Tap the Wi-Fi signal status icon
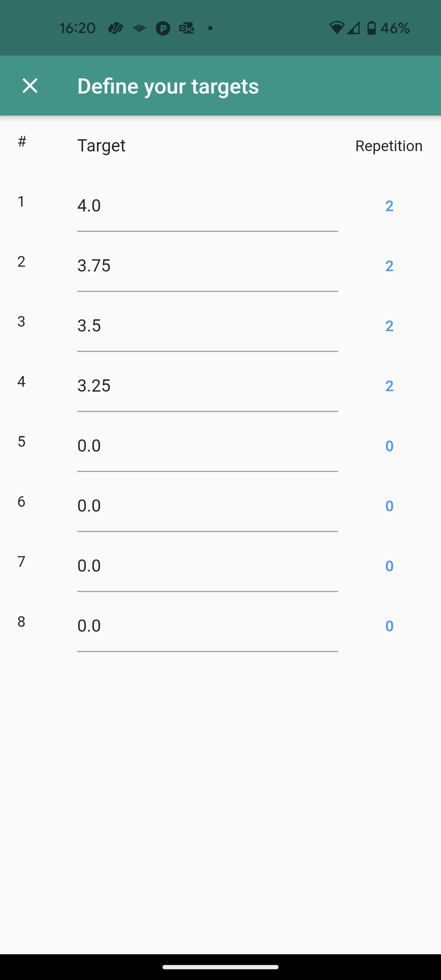Screen dimensions: 441x980 (336, 28)
